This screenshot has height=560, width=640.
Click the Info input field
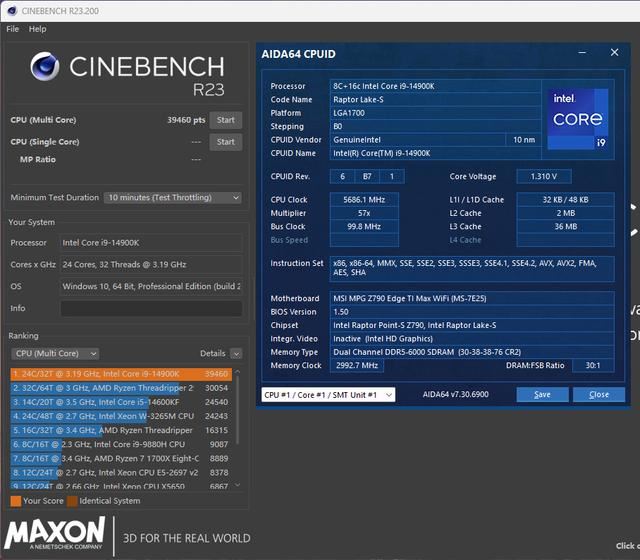151,308
